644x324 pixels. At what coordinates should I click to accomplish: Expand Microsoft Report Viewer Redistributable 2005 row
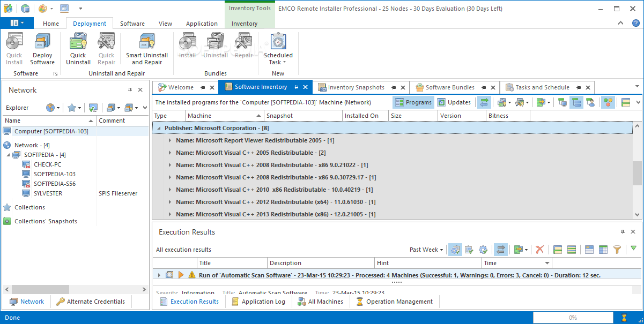pos(170,140)
